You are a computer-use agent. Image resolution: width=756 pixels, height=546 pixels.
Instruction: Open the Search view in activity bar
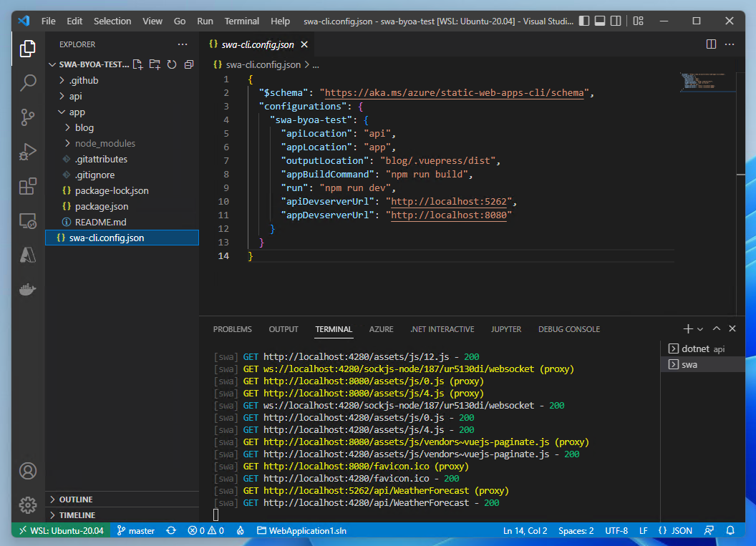(x=27, y=83)
